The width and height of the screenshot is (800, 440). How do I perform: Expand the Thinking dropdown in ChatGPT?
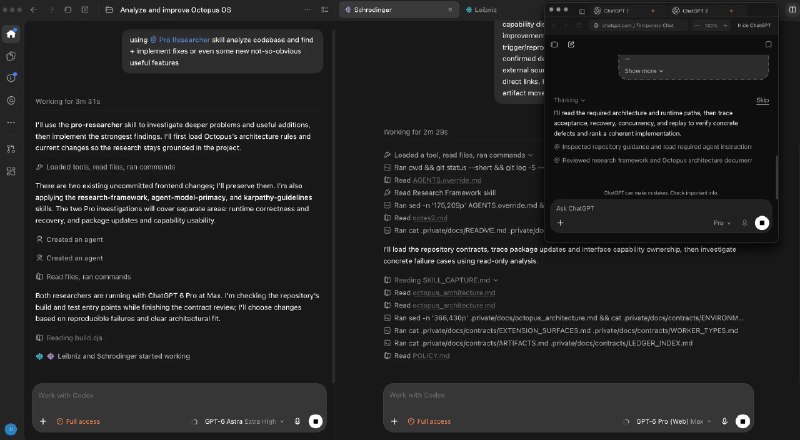pyautogui.click(x=569, y=100)
